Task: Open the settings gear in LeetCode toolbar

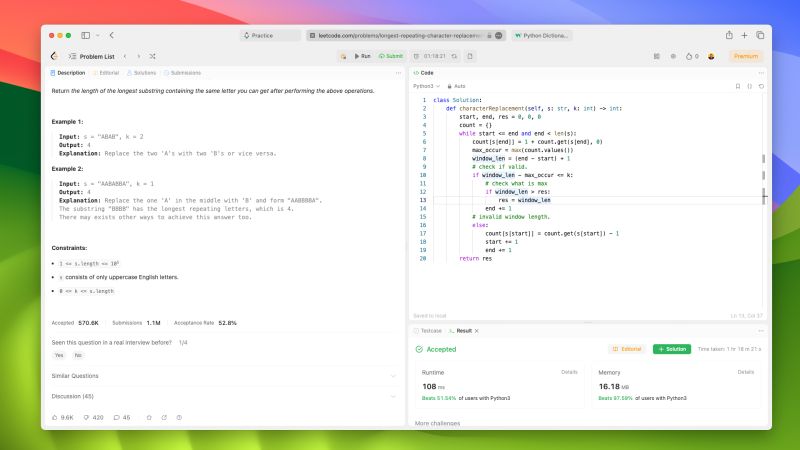Action: 673,56
